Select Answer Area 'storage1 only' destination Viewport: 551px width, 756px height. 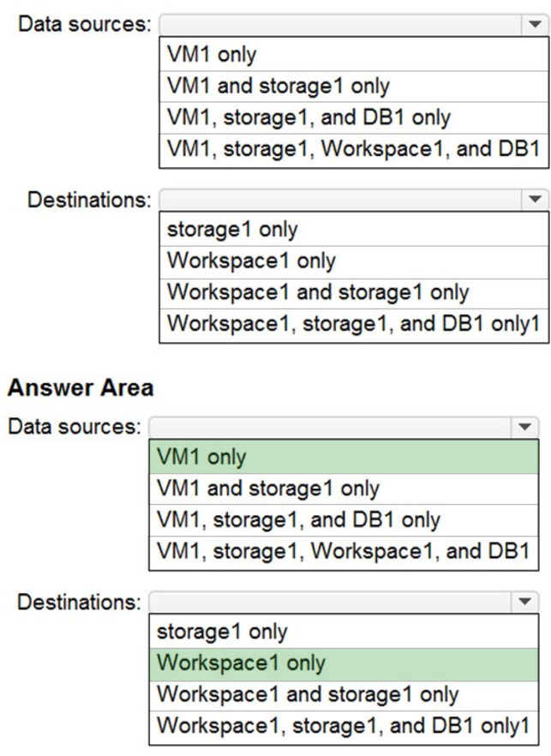pos(343,632)
